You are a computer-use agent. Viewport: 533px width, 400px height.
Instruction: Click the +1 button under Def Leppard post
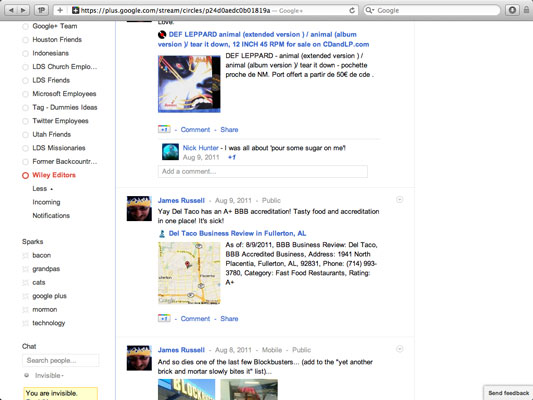tap(164, 129)
